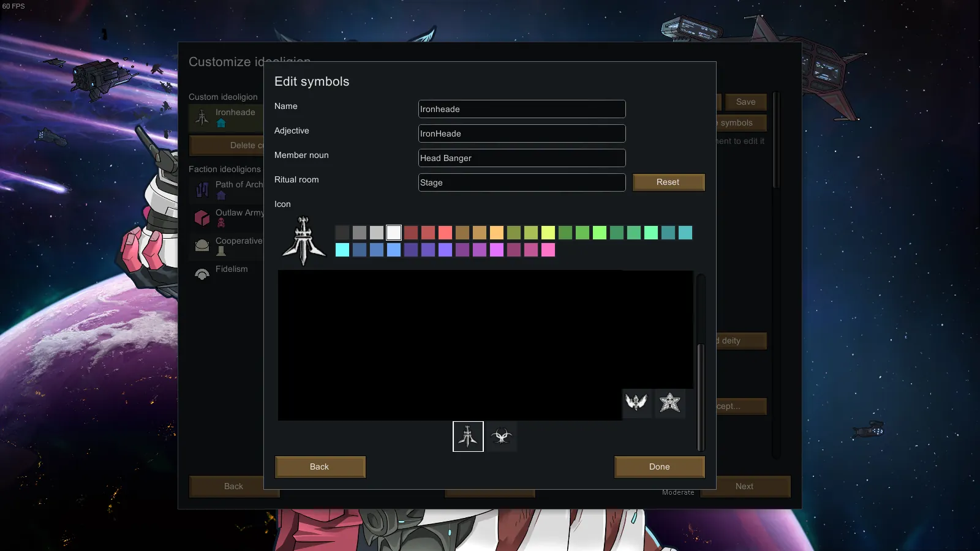Select the bright yellow color swatch

point(548,233)
